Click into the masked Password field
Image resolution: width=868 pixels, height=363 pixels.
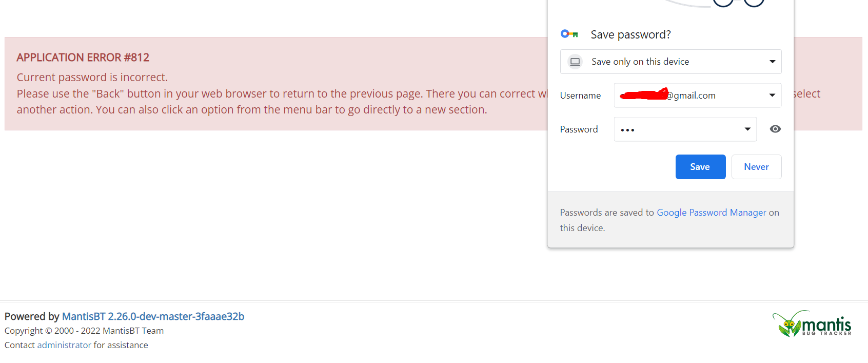point(677,129)
